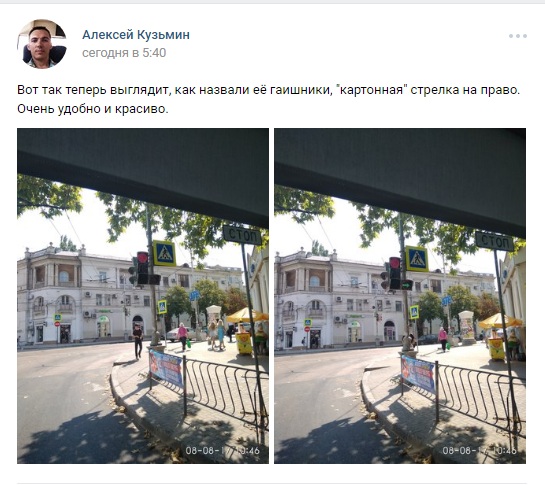Click the green arrow signal in right photo
The height and width of the screenshot is (485, 545).
(x=406, y=285)
